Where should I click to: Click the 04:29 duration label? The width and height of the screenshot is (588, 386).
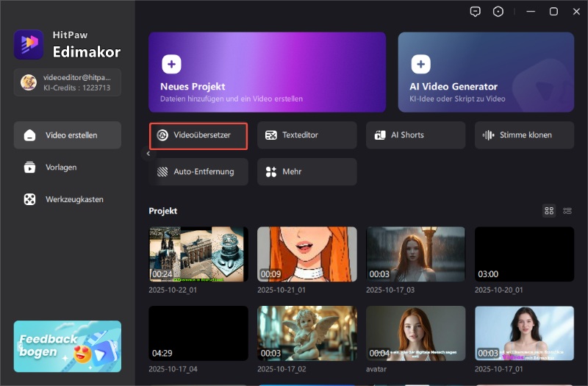(162, 354)
